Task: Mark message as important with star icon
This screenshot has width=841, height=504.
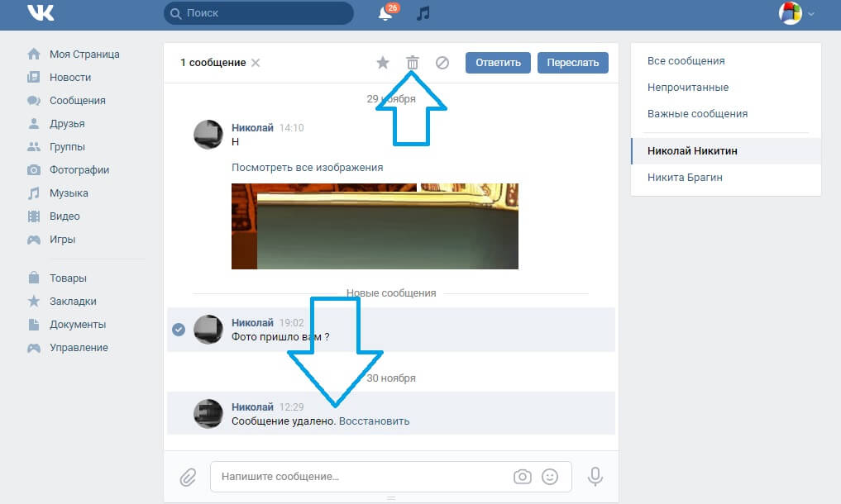Action: tap(382, 63)
